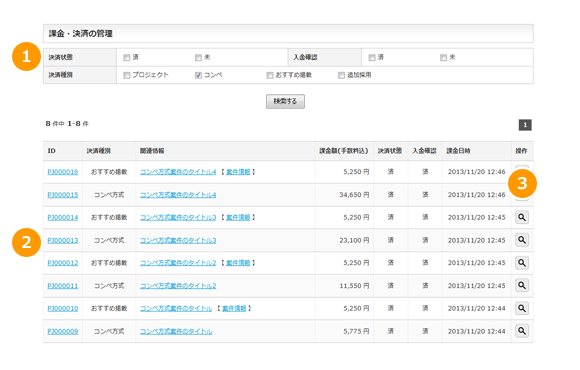Select amount 5,250 円 in row PJ000016

(356, 172)
